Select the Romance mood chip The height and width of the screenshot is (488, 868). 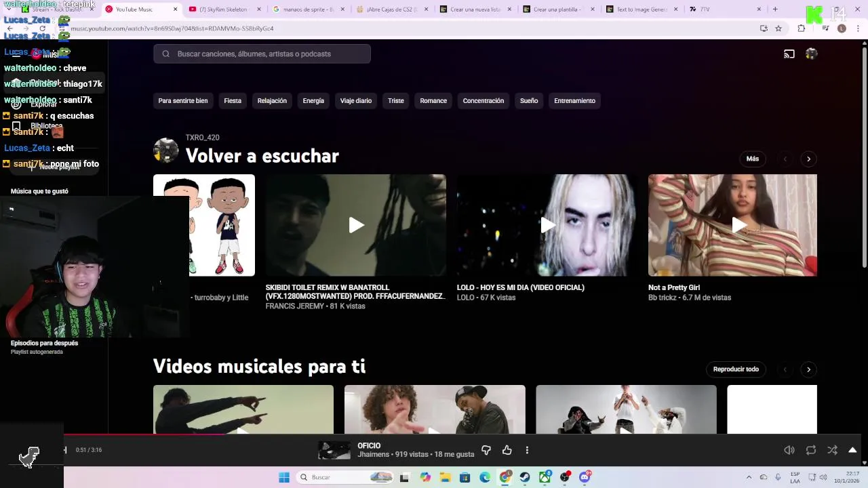(x=433, y=101)
